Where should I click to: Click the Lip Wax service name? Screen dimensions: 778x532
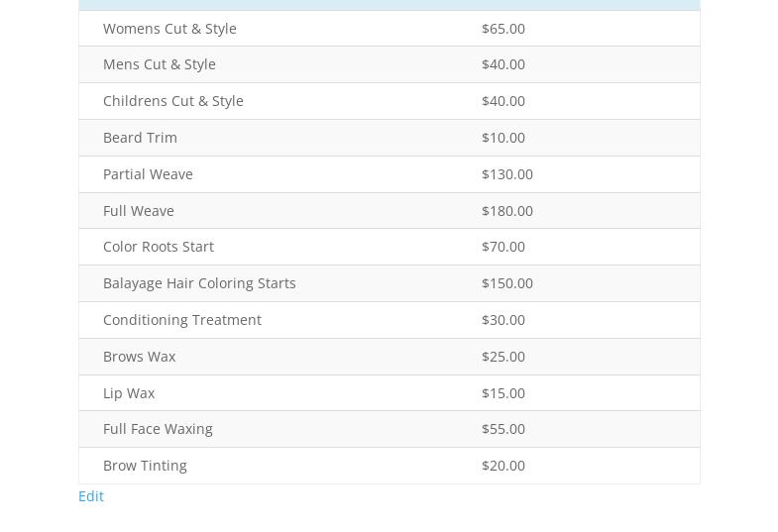click(x=129, y=393)
